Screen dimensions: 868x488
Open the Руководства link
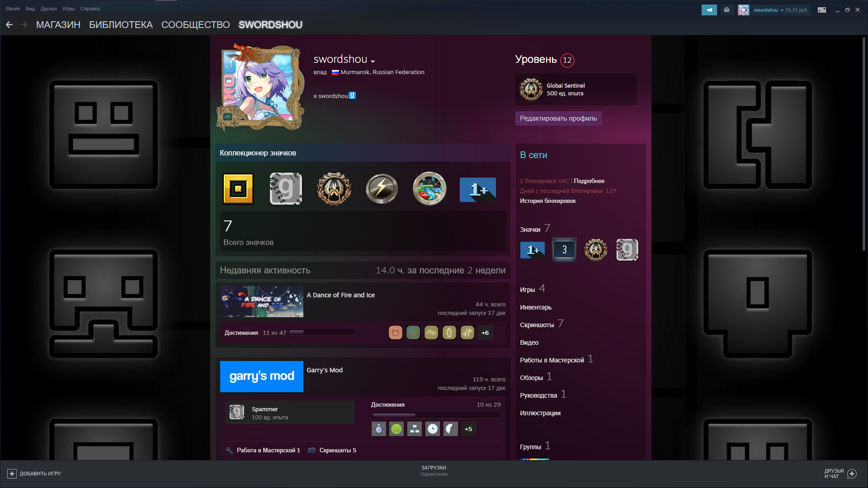[x=538, y=395]
